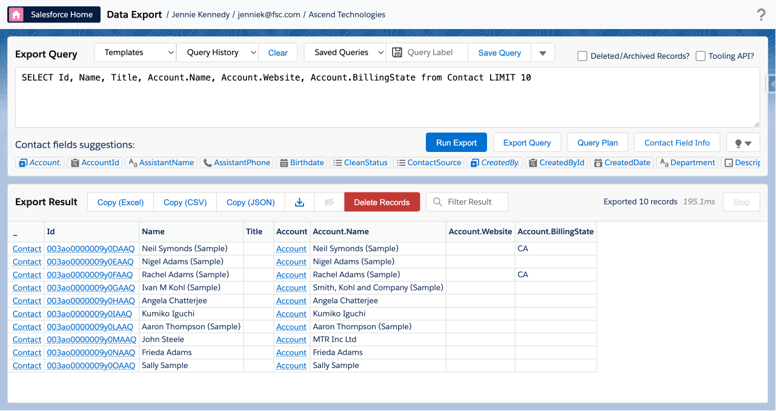Viewport: 776px width, 411px height.
Task: Insert ContactSource field suggestion
Action: coord(429,162)
